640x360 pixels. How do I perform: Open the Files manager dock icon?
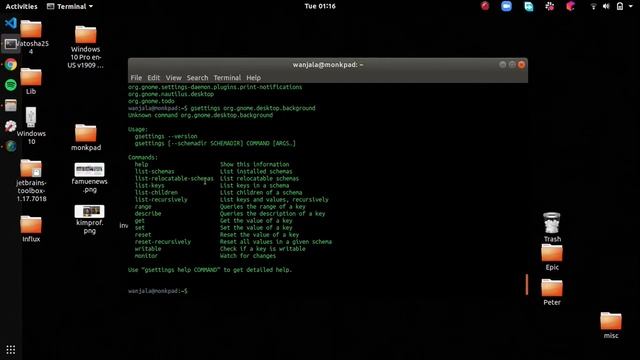click(11, 105)
